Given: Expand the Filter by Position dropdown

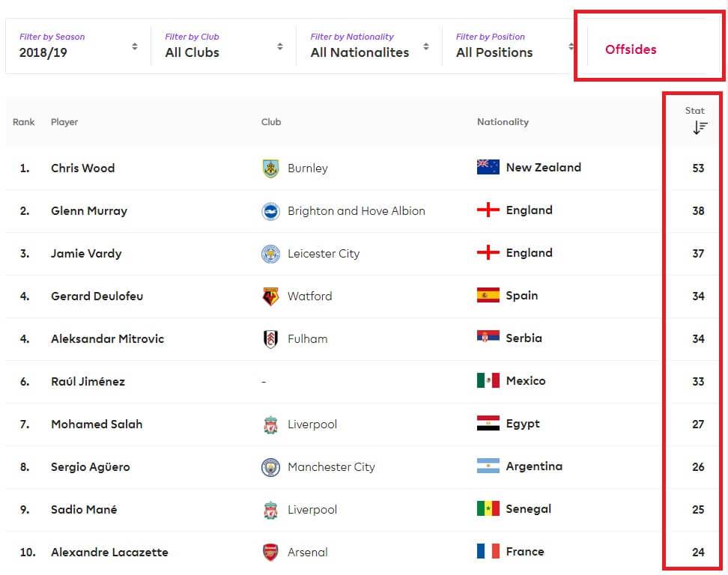Looking at the screenshot, I should [515, 46].
